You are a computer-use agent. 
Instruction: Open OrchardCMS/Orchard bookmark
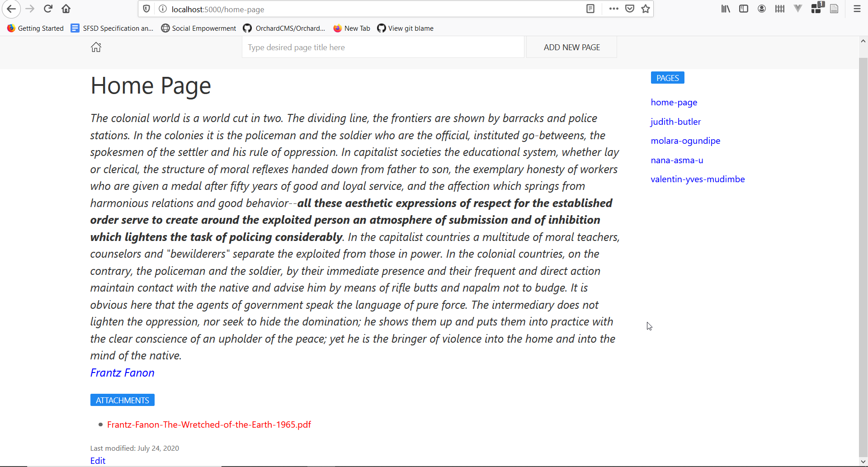tap(284, 28)
